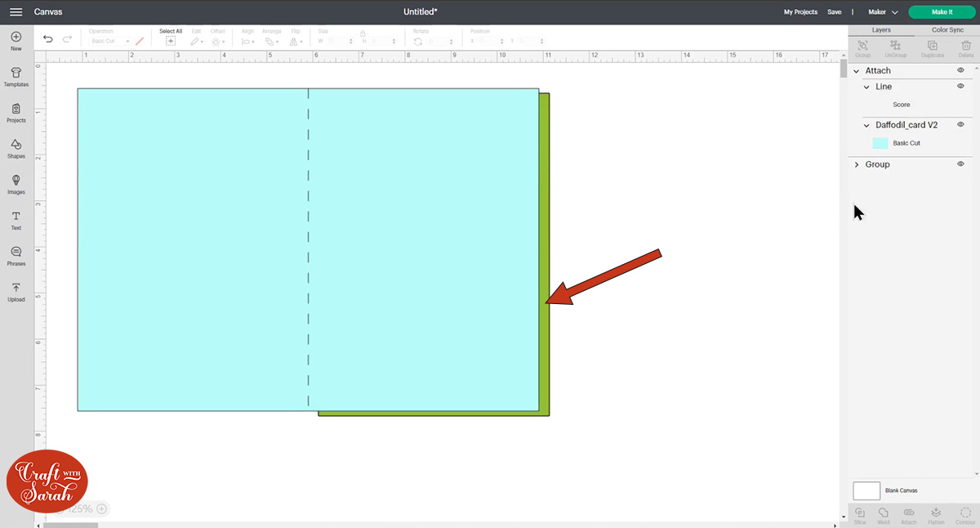Open My Projects

tap(800, 12)
